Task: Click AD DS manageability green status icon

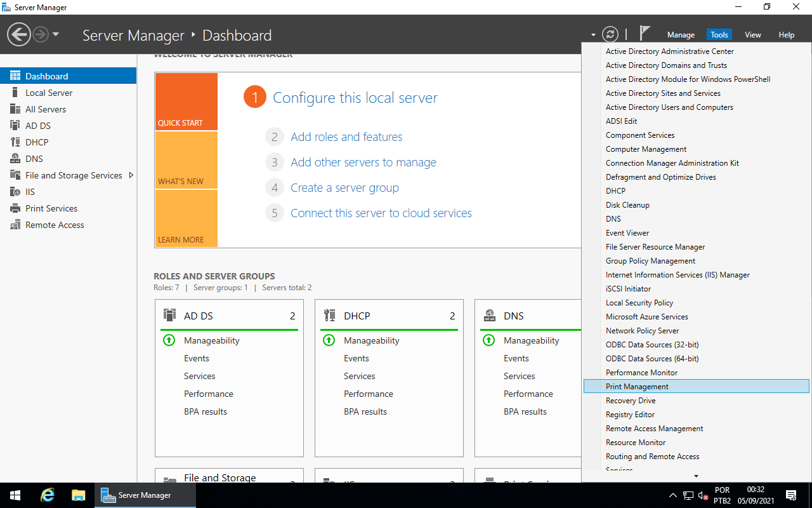Action: [x=169, y=340]
